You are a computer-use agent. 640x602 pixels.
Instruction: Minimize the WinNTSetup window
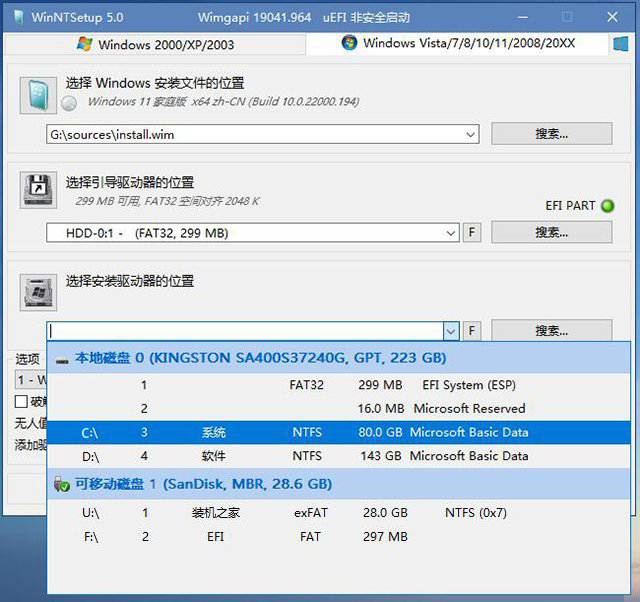click(x=522, y=17)
